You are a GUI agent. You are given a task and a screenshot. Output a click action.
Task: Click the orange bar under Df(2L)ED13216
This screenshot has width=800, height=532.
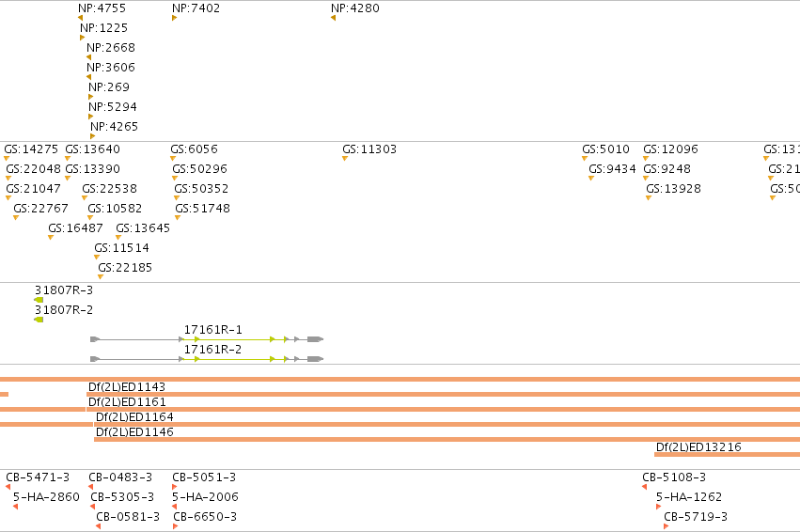click(x=727, y=455)
